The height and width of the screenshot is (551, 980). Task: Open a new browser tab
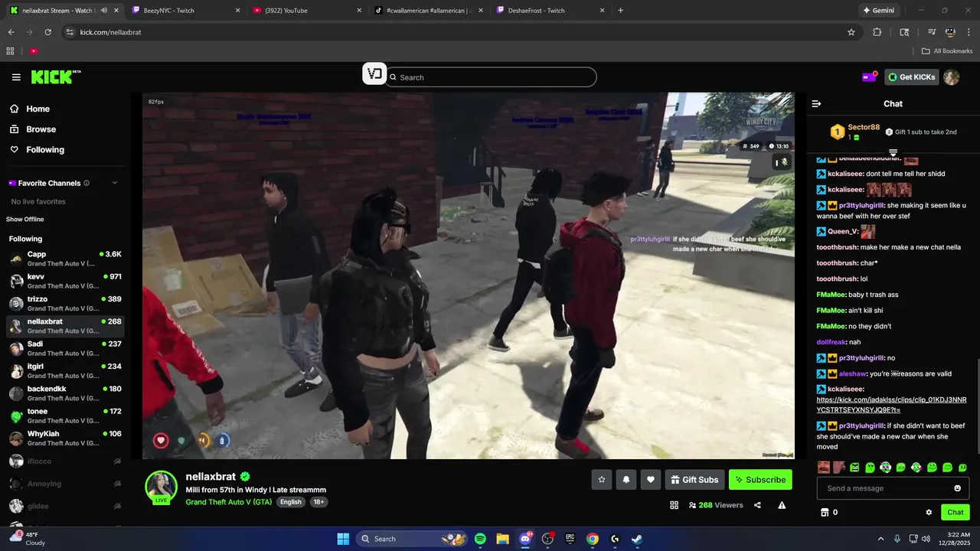(620, 10)
